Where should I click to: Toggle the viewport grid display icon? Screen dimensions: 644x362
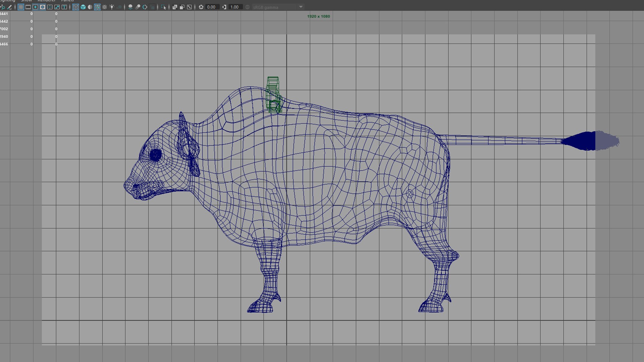point(21,7)
